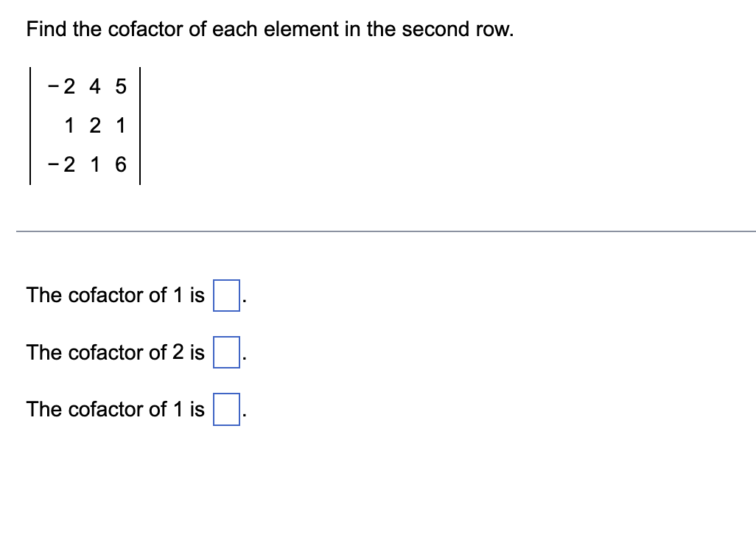Click the 6 in the matrix bottom row

119,165
